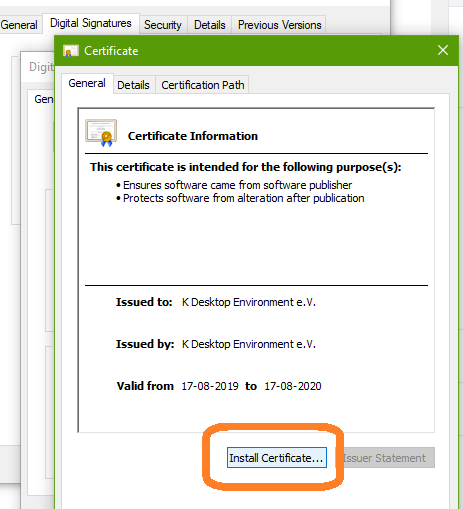Switch to the Previous Versions tab
The image size is (463, 509).
[279, 25]
